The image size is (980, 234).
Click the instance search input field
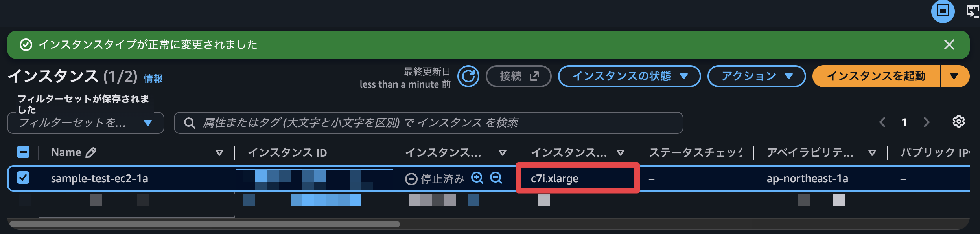pyautogui.click(x=428, y=123)
